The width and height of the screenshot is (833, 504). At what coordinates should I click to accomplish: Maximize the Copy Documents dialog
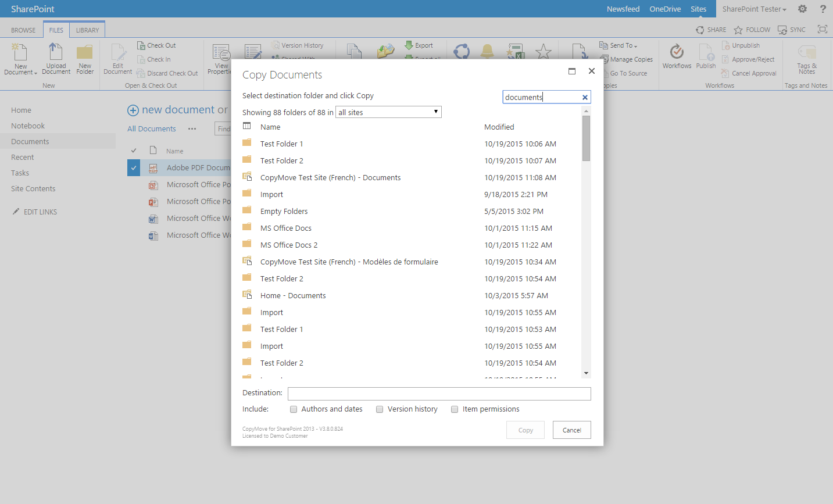[x=572, y=71]
